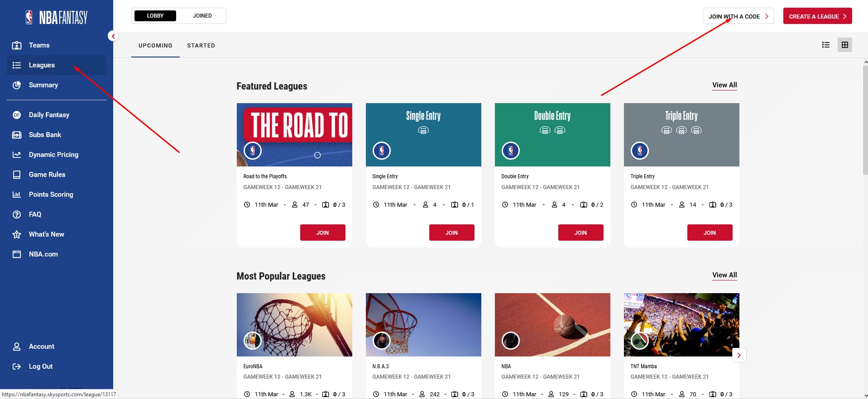
Task: View all Featured Leagues
Action: point(724,85)
